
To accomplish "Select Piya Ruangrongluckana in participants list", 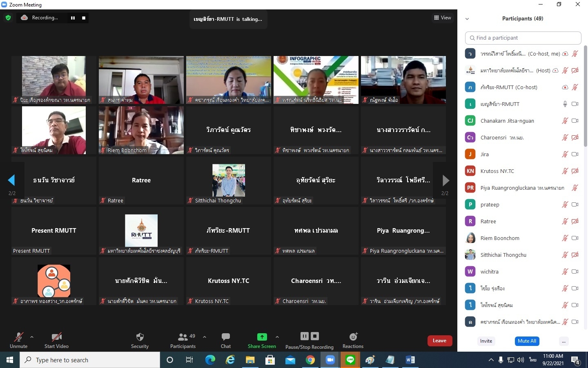I will [x=522, y=188].
